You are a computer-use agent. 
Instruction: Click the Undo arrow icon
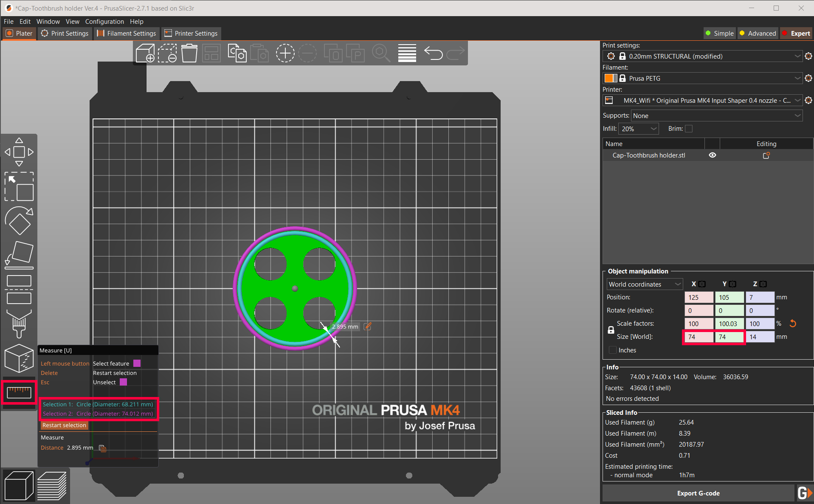click(x=433, y=53)
